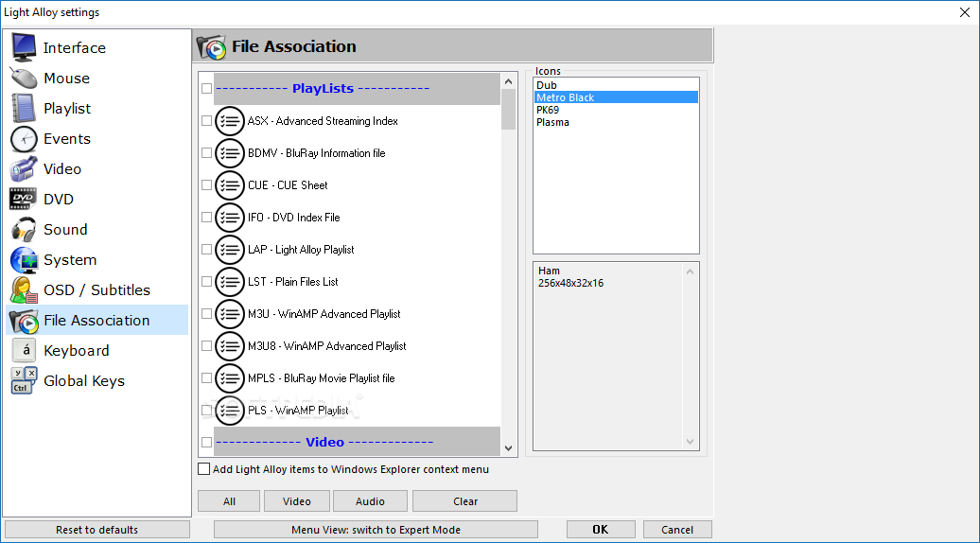Enable the M3U association checkbox
The width and height of the screenshot is (980, 543).
click(x=206, y=314)
